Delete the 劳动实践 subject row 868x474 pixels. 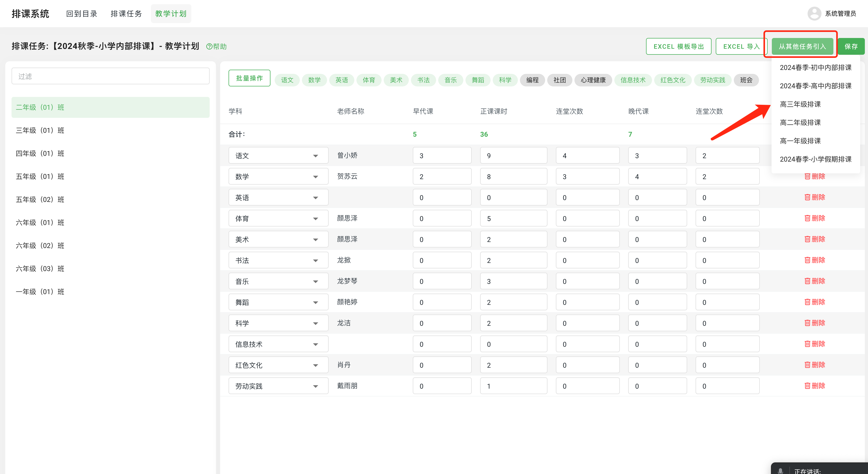click(815, 386)
